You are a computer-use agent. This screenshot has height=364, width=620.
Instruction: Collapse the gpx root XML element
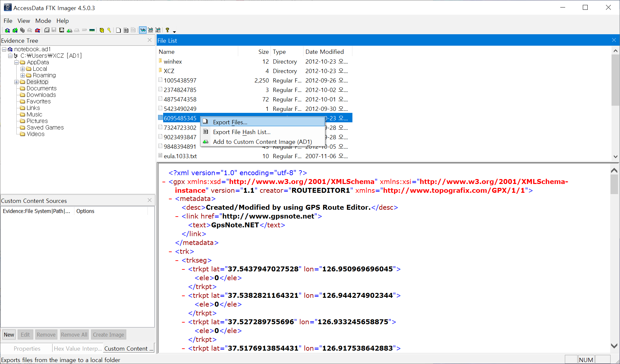[164, 182]
